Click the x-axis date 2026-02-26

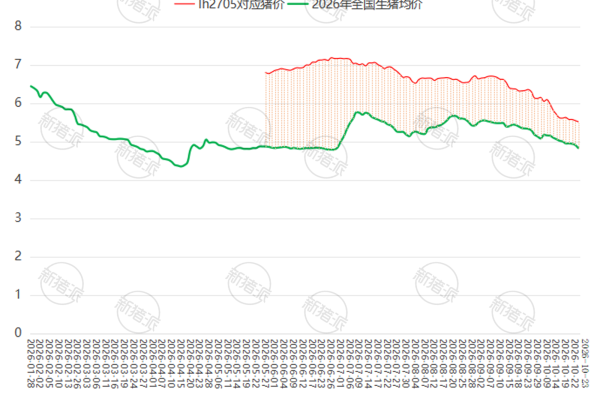(x=77, y=364)
